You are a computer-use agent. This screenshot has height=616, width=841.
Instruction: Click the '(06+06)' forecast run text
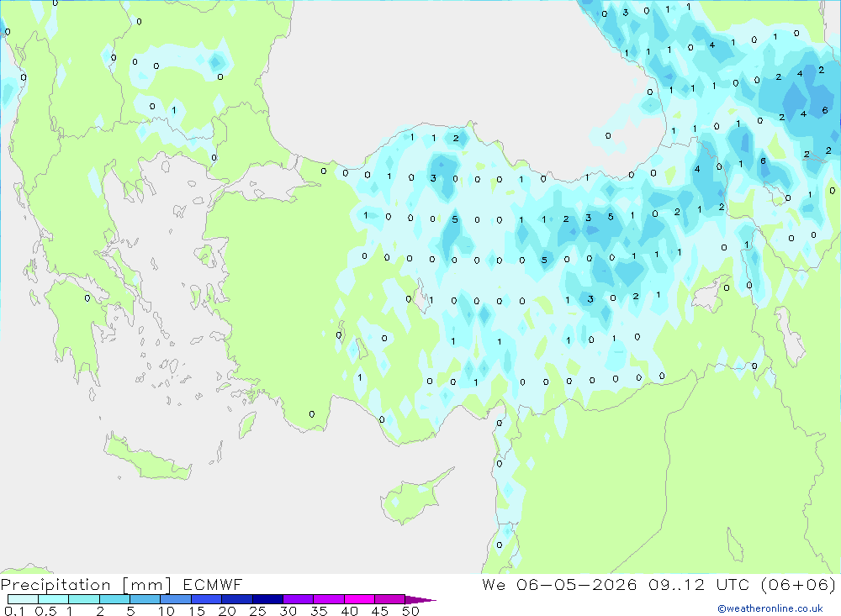pos(798,584)
